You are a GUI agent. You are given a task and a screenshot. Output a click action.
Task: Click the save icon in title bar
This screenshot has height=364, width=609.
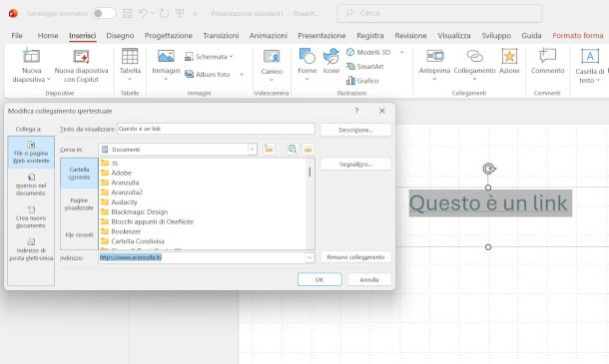pyautogui.click(x=127, y=13)
